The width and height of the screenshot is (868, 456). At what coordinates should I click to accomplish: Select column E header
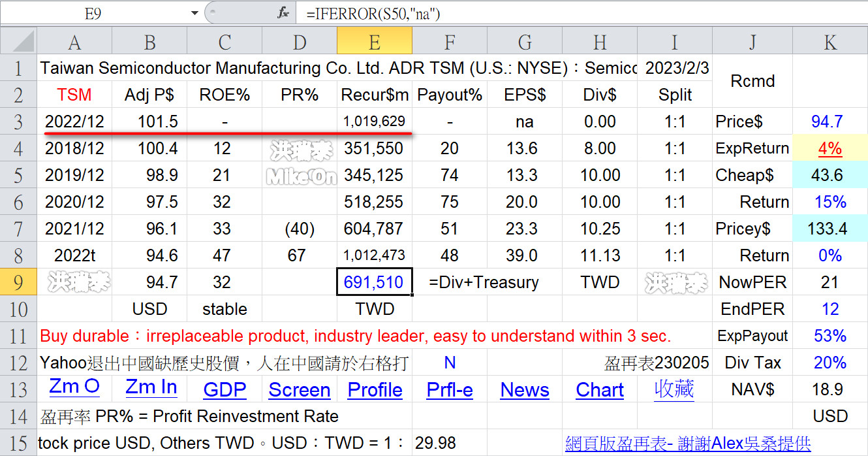point(375,42)
